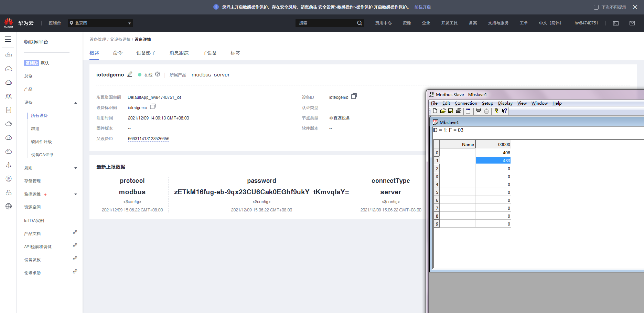644x313 pixels.
Task: Click the link icon beside API检索和调试
Action: tap(75, 246)
